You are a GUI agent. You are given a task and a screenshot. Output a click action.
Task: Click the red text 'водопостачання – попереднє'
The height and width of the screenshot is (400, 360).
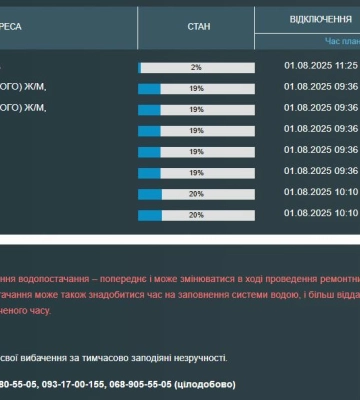point(82,279)
